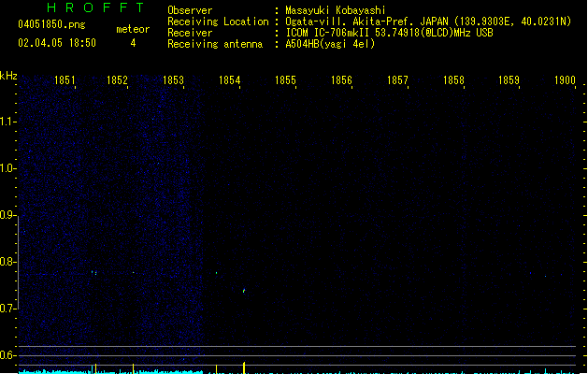
Task: Click the 1900 time marker
Action: (x=565, y=80)
